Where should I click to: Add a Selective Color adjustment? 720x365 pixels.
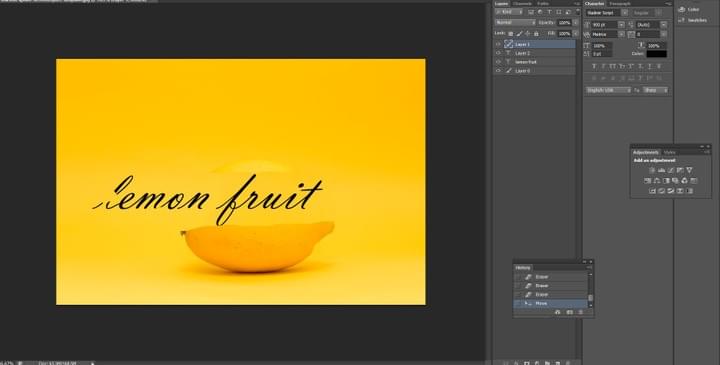[x=680, y=191]
